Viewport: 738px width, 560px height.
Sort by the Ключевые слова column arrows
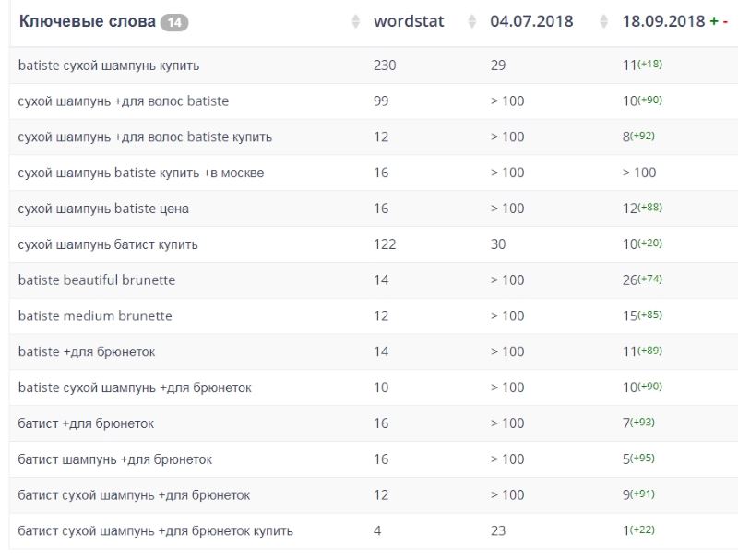356,21
